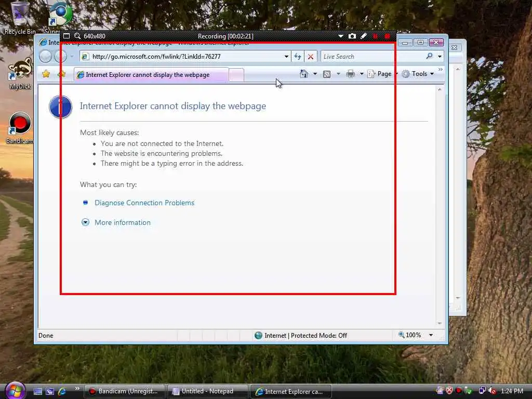Screen dimensions: 532x399
Task: Click the search magnifier icon
Action: [429, 56]
